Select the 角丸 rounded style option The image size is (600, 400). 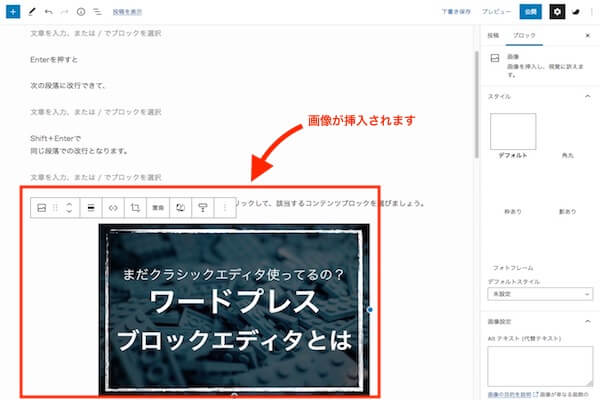tap(567, 155)
